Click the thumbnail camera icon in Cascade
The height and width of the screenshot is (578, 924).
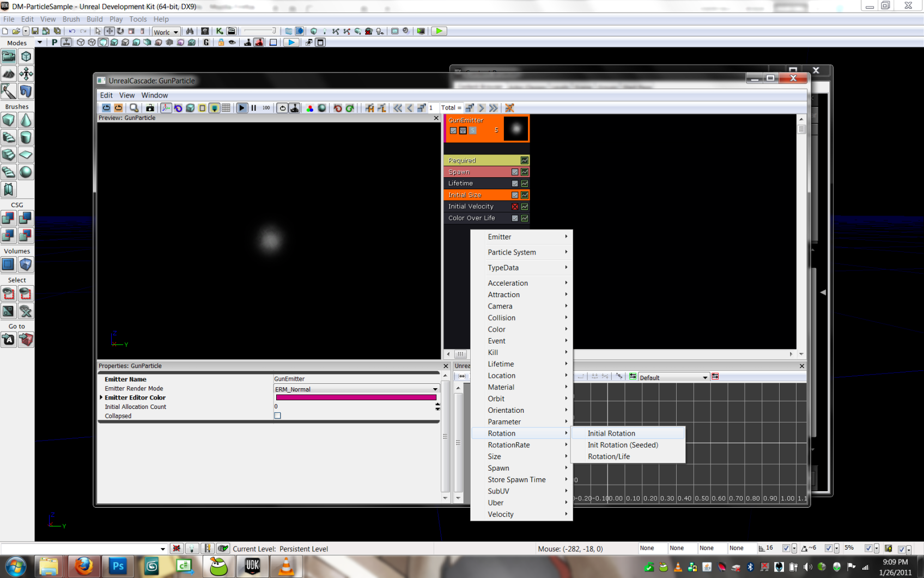pos(150,108)
